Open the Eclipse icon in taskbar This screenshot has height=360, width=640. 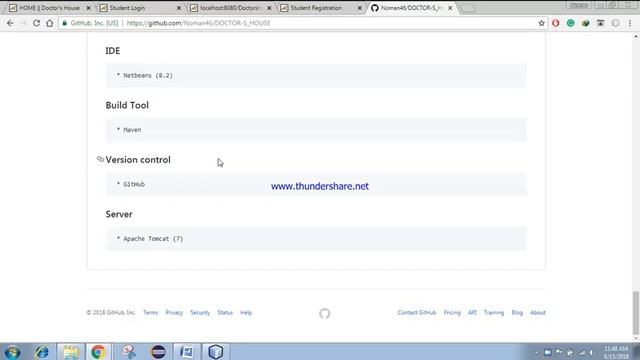pos(158,352)
